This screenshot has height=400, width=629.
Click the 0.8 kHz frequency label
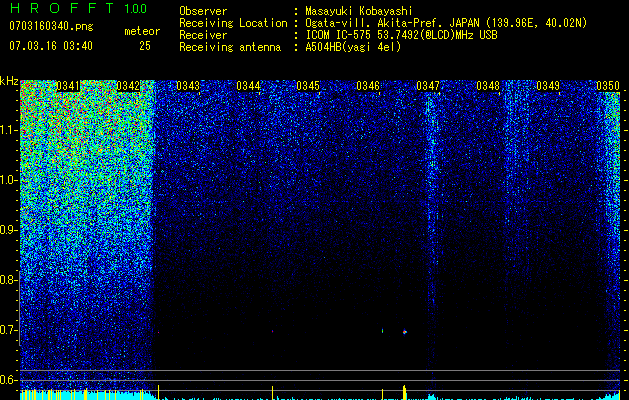tap(8, 280)
